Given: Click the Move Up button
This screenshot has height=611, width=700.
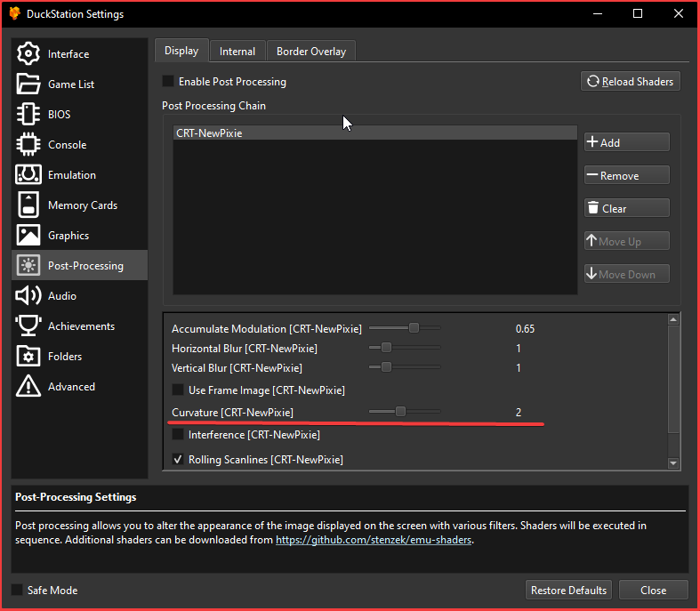Looking at the screenshot, I should [x=627, y=241].
